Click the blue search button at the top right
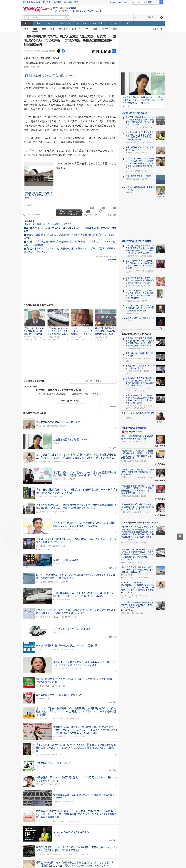This screenshot has height=868, width=186. click(161, 2)
